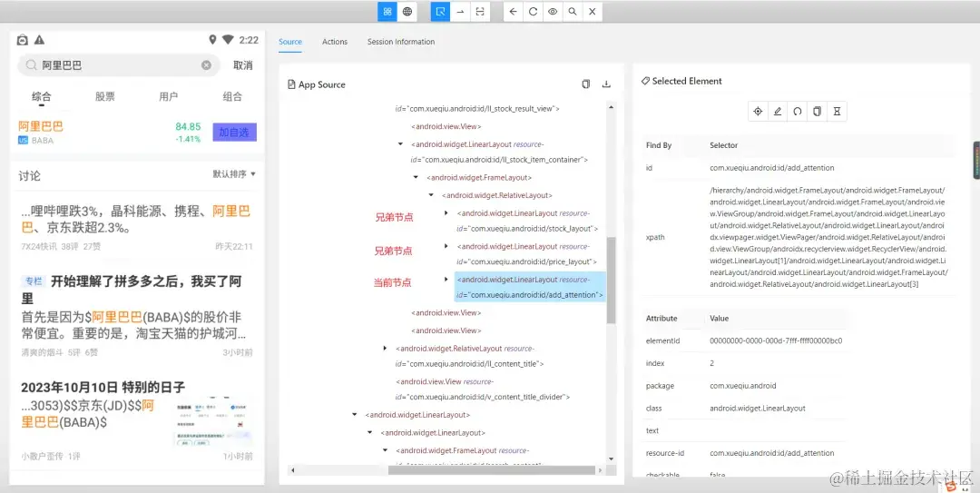This screenshot has width=980, height=493.
Task: Select the 股票 tab in phone screen
Action: point(105,96)
